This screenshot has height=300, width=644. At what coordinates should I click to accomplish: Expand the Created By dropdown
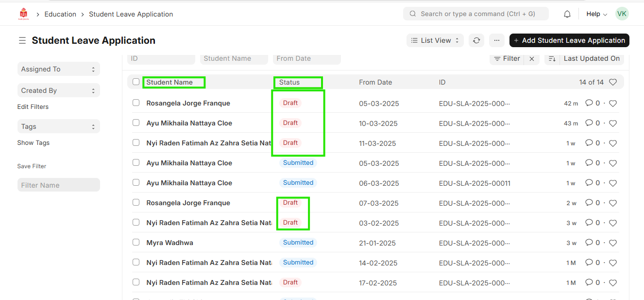click(x=58, y=90)
